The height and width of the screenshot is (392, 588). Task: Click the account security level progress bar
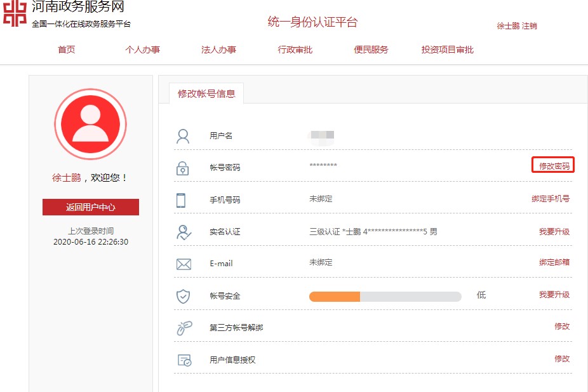coord(385,297)
